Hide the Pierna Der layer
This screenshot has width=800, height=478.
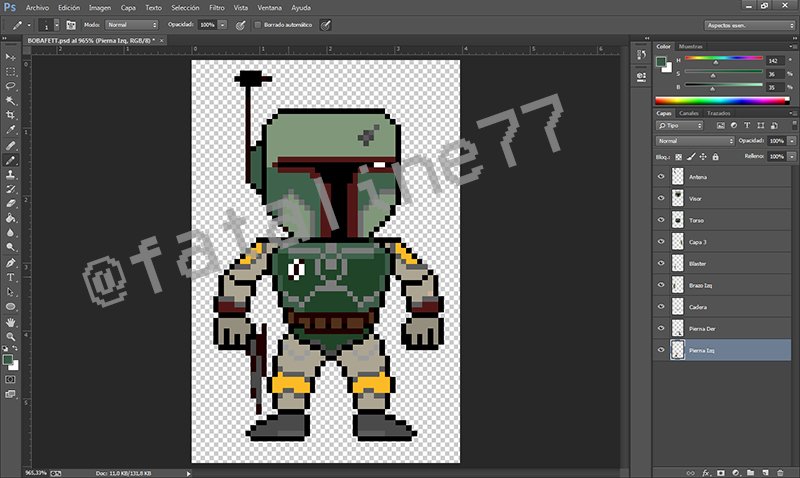(x=661, y=328)
